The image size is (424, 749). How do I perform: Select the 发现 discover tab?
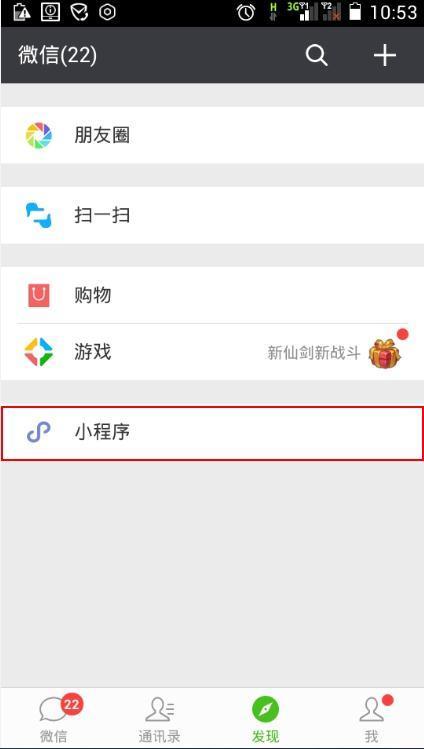(265, 719)
